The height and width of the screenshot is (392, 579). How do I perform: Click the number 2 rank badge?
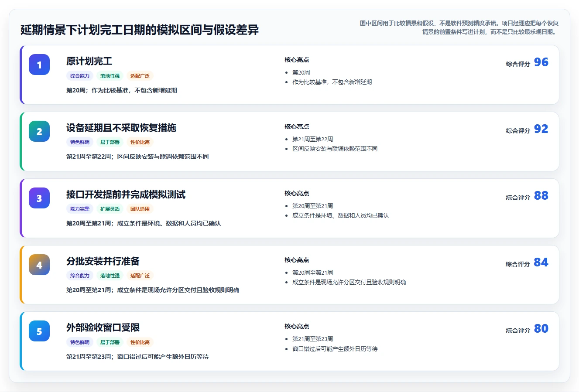(39, 131)
